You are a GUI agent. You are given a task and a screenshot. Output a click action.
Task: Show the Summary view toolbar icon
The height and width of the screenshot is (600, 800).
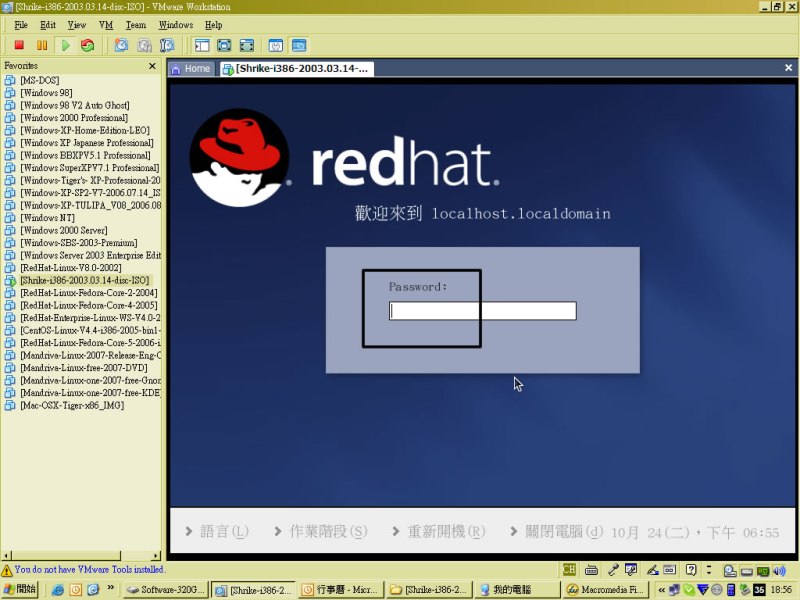(x=276, y=45)
